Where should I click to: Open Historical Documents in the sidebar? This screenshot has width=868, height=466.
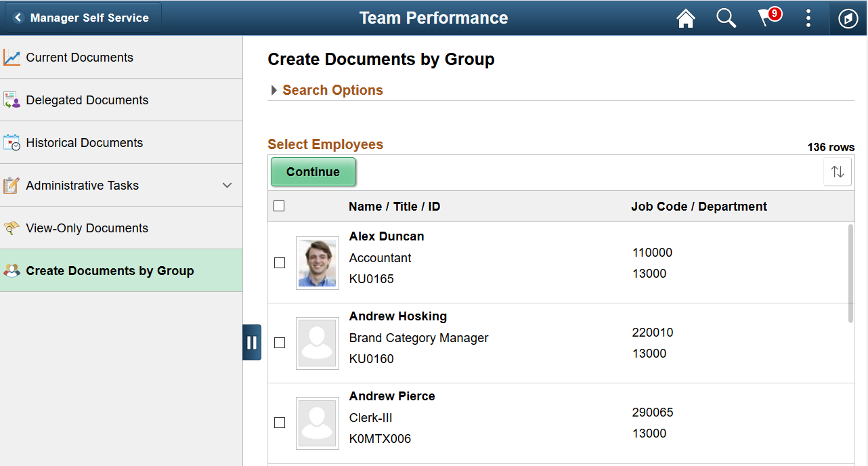click(121, 143)
